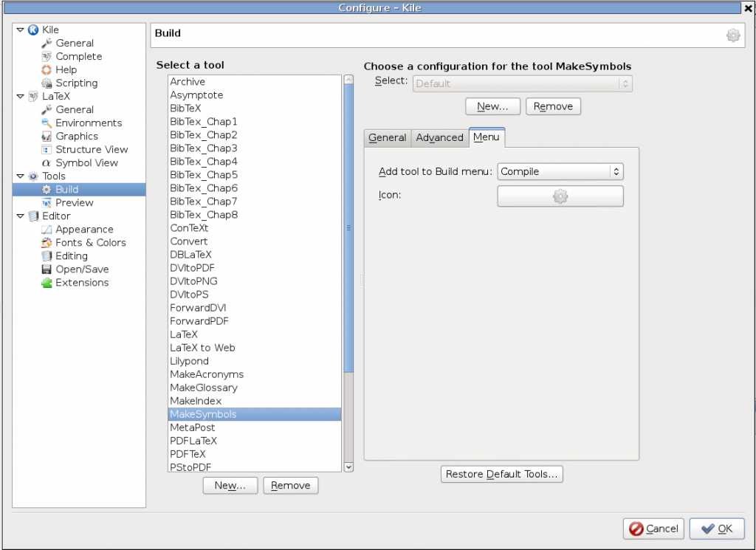Select MakeGlossary tool
This screenshot has width=756, height=550.
click(x=255, y=388)
